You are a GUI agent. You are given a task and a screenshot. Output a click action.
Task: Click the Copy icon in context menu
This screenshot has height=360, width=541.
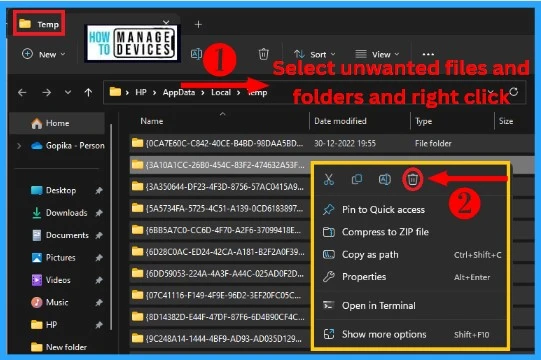coord(357,179)
